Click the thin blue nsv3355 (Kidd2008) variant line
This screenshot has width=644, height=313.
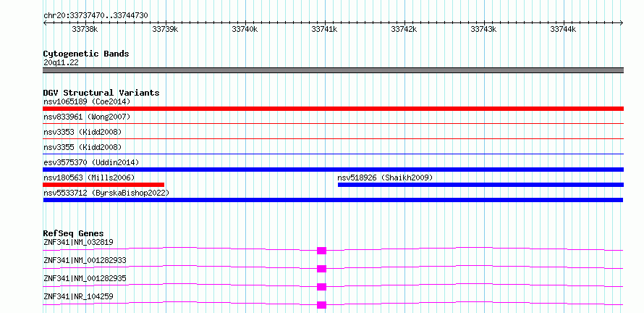pos(333,154)
